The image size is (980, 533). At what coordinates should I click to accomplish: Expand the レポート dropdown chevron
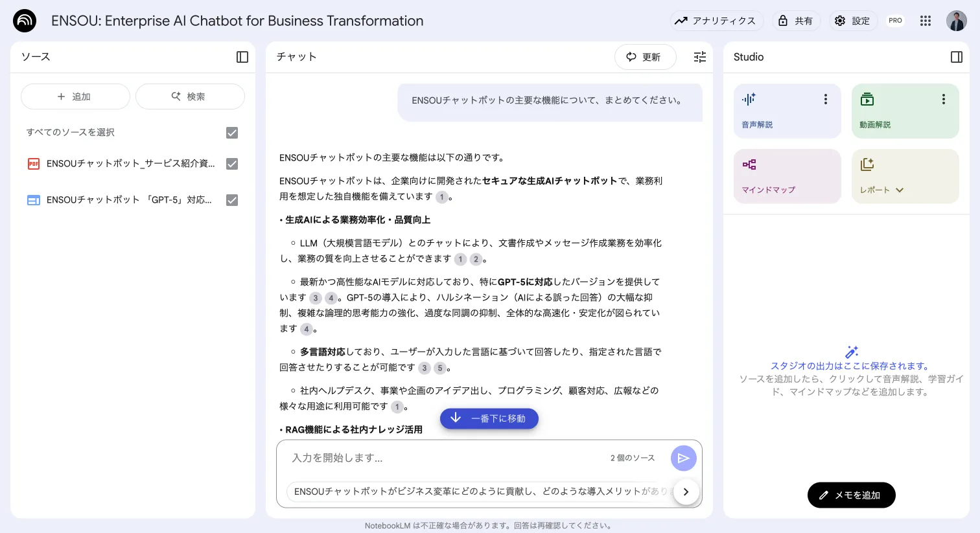pyautogui.click(x=900, y=190)
